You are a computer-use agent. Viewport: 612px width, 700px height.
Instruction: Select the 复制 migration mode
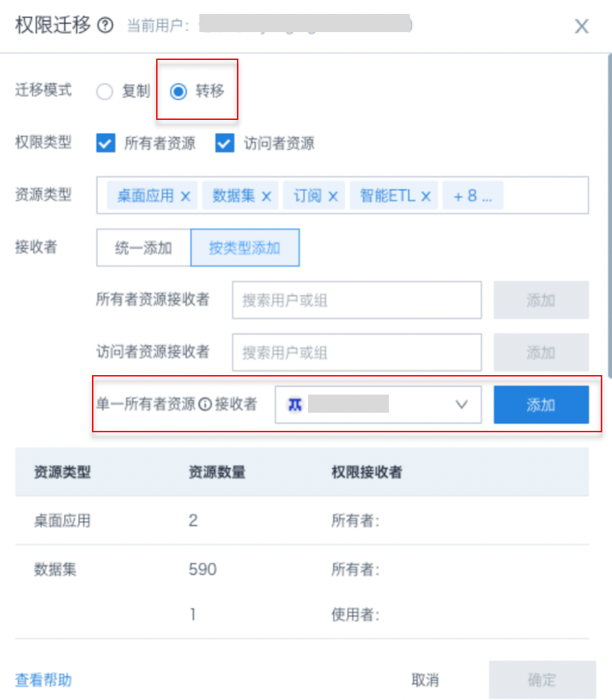(x=105, y=92)
